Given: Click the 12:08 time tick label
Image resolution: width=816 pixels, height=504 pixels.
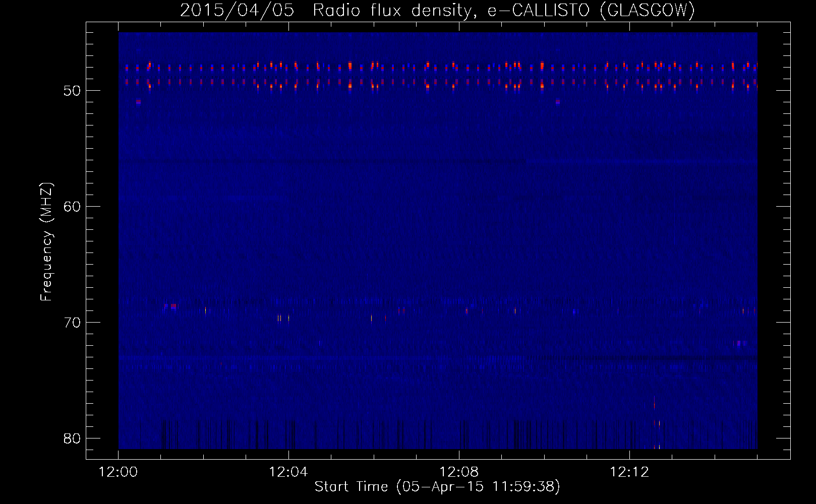Looking at the screenshot, I should point(459,472).
